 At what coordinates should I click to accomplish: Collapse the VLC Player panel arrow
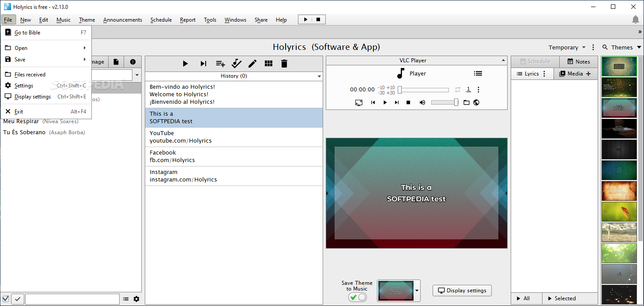[503, 60]
